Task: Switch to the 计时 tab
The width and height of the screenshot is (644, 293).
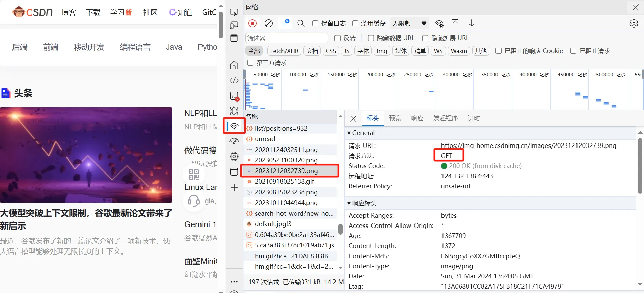Action: coord(474,118)
